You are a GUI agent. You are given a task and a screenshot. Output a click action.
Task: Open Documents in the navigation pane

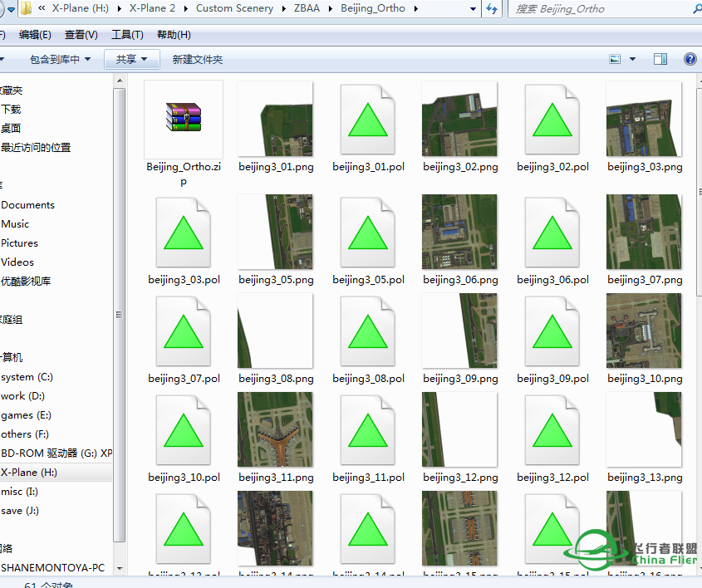[27, 205]
